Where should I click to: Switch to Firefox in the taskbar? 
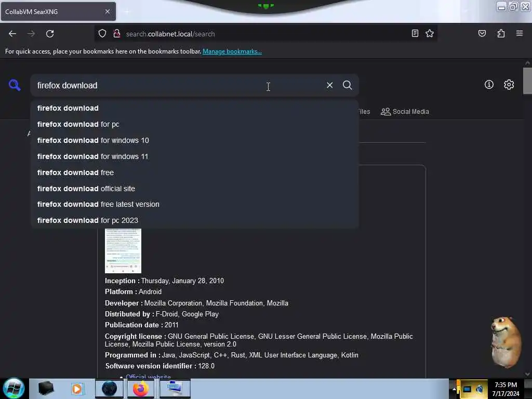141,389
